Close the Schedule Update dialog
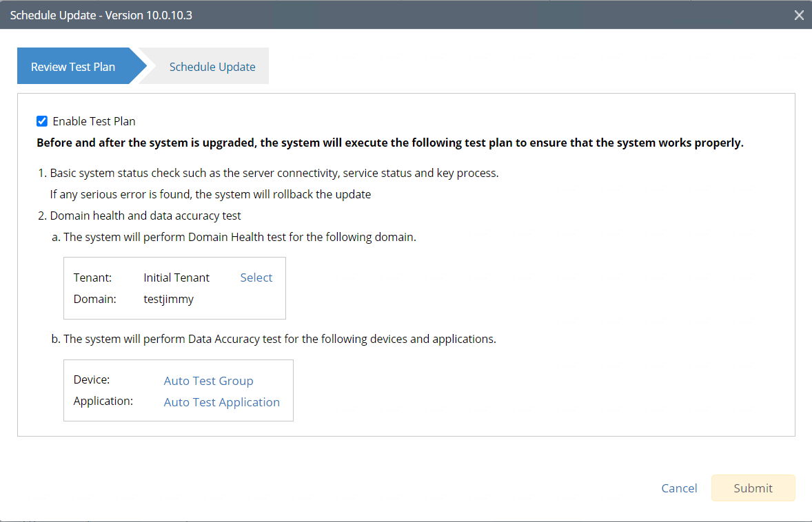 coord(799,15)
